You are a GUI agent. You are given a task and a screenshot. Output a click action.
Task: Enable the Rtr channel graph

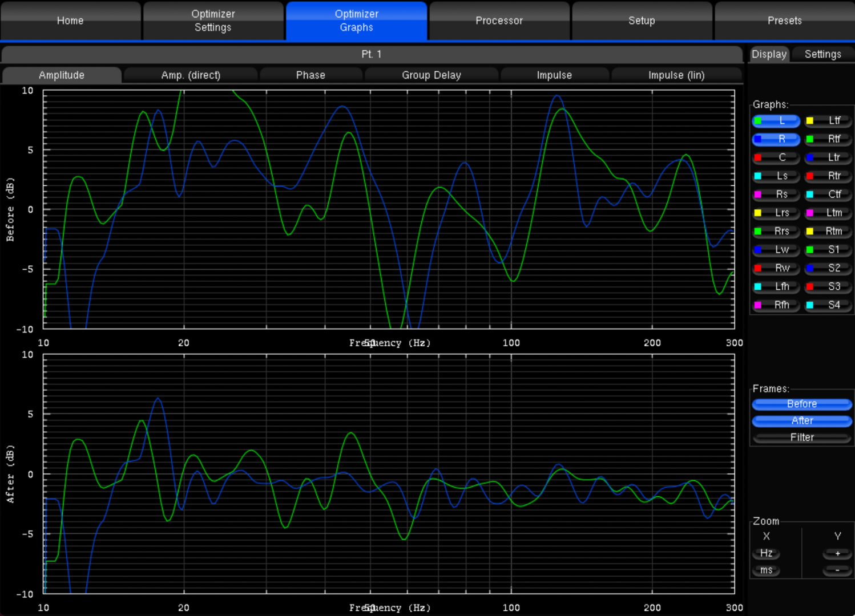click(x=828, y=176)
